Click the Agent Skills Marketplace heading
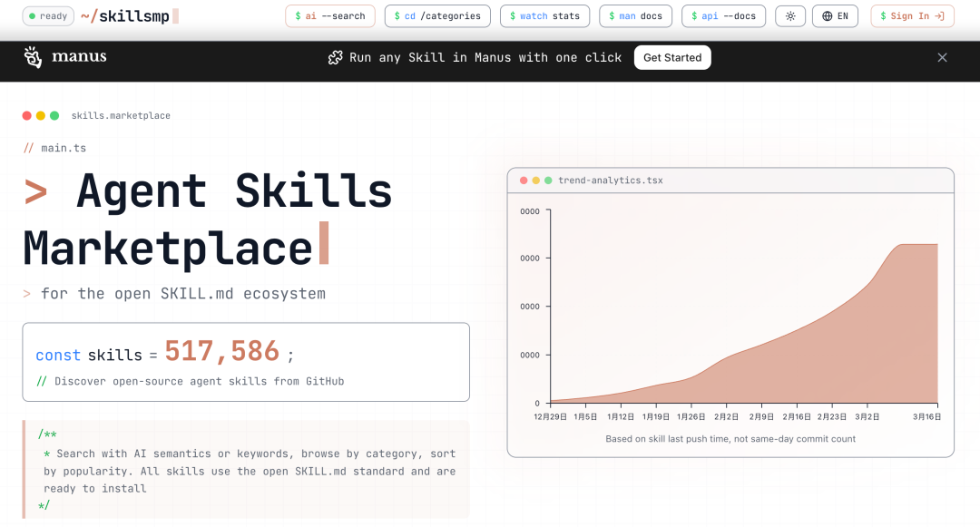The width and height of the screenshot is (980, 527). [208, 220]
